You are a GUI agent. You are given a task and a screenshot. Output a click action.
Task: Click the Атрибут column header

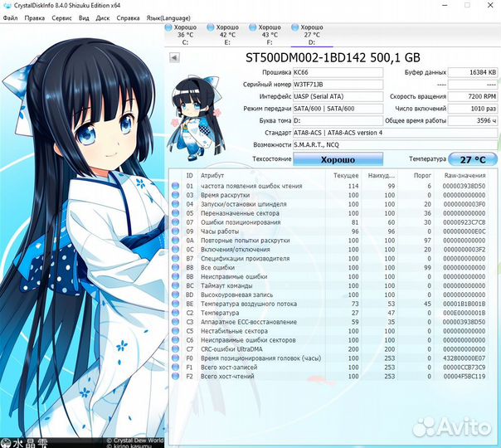coord(212,175)
